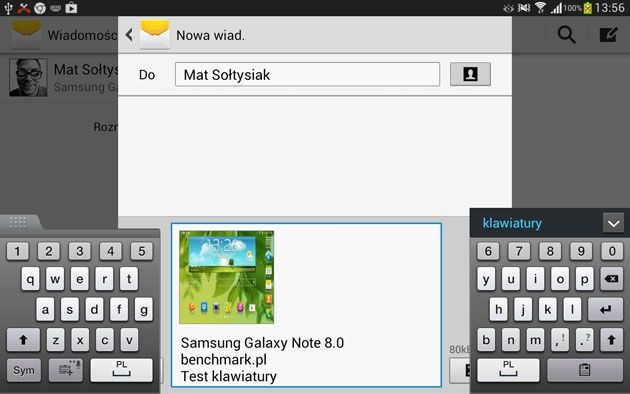630x394 pixels.
Task: Select the Mat Sołtysiak recipient field
Action: tap(307, 74)
